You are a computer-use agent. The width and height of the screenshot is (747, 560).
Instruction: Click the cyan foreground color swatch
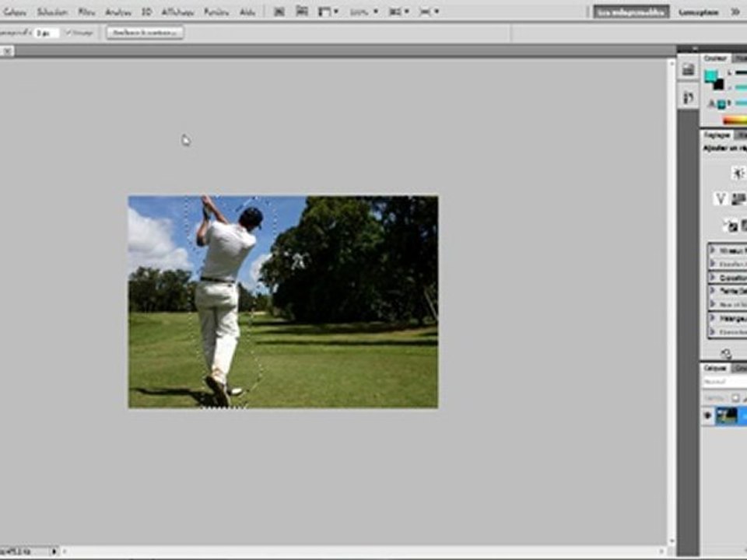(710, 75)
